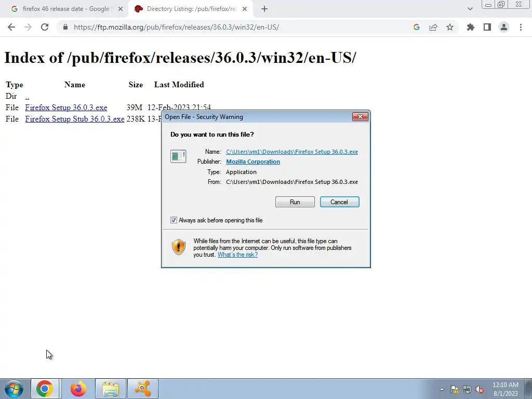Open the Extensions puzzle icon

[x=471, y=27]
